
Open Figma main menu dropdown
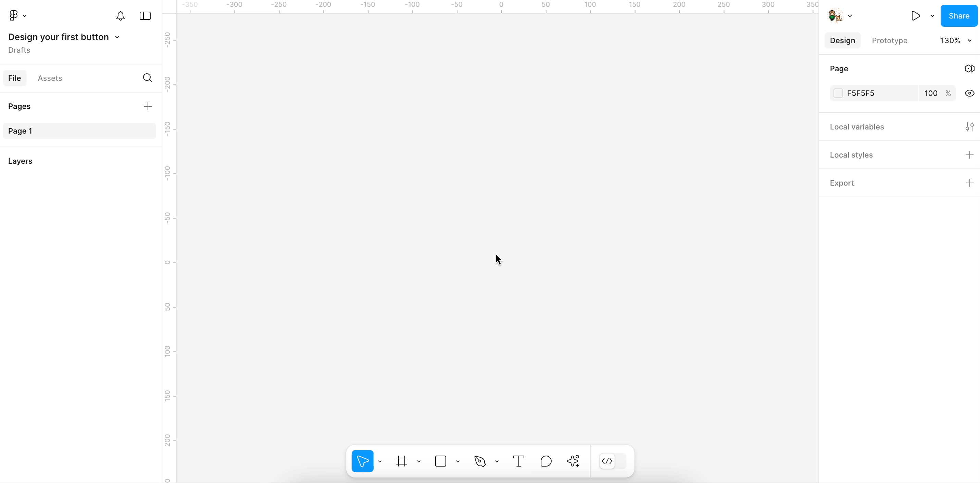(17, 16)
